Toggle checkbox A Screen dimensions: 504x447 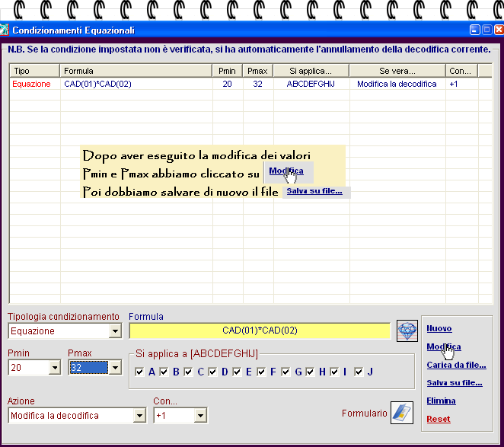click(139, 372)
